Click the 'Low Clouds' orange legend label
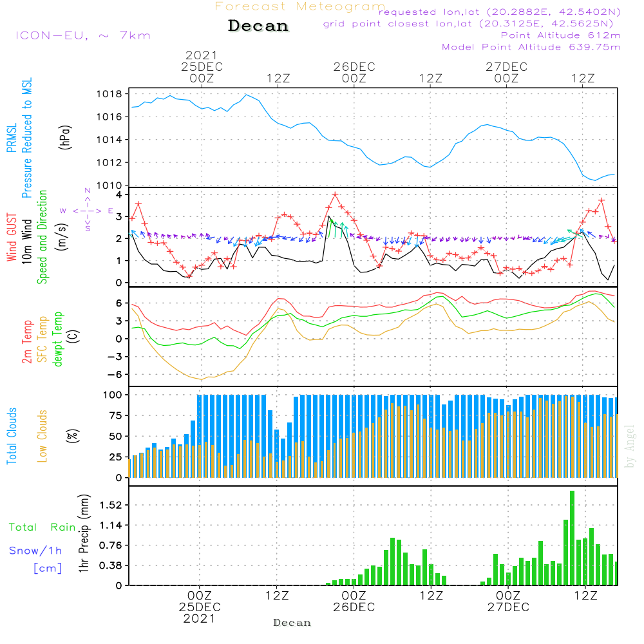 tap(43, 436)
